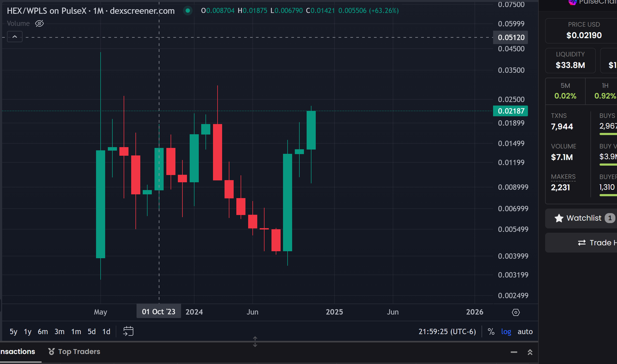The width and height of the screenshot is (617, 364).
Task: Select the 3m time range
Action: pos(59,332)
